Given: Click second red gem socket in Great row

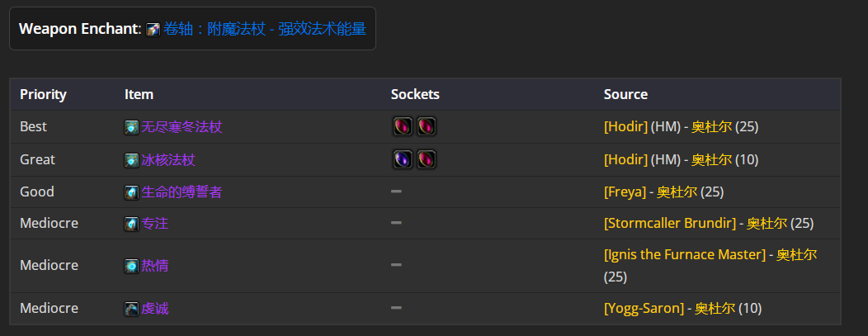Looking at the screenshot, I should click(x=427, y=160).
